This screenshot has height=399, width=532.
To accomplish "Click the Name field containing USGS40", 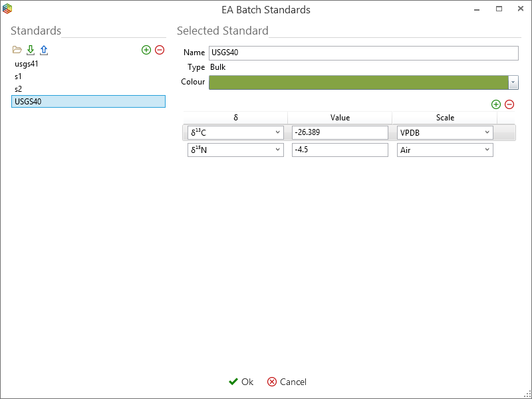I will [363, 53].
